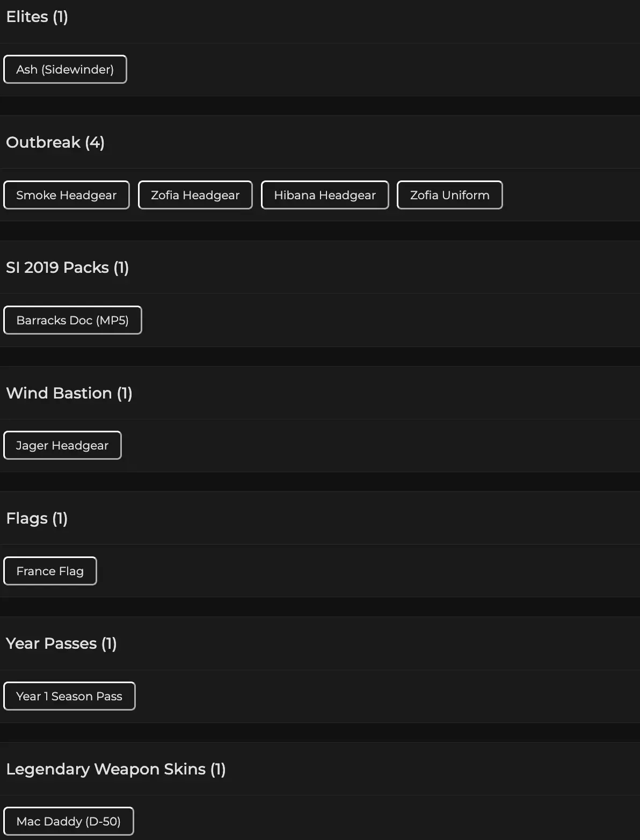Click the Zofia Uniform tag
Image resolution: width=640 pixels, height=840 pixels.
[x=450, y=195]
